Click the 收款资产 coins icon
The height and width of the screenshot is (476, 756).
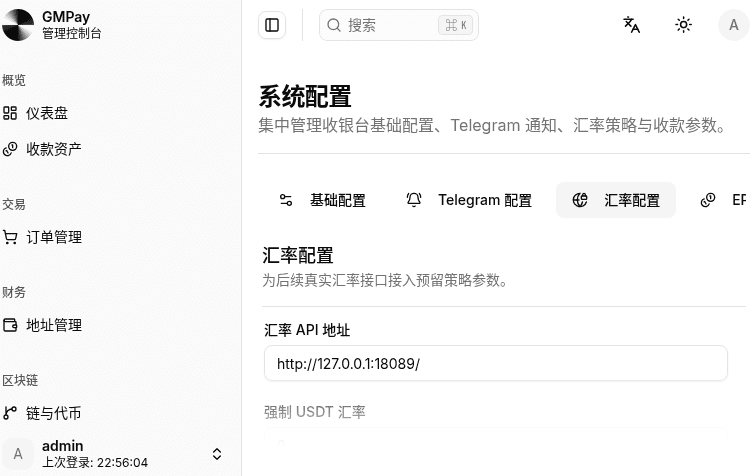[10, 149]
